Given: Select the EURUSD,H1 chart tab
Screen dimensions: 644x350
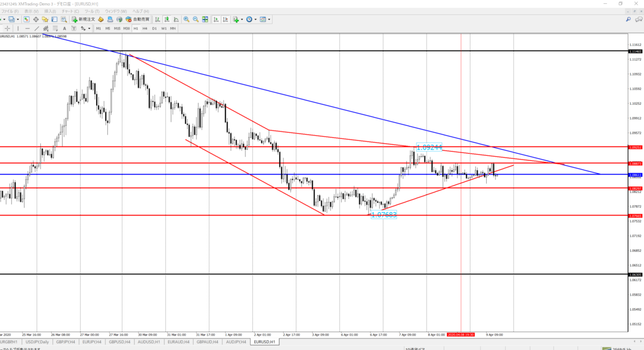Looking at the screenshot, I should click(x=265, y=341).
